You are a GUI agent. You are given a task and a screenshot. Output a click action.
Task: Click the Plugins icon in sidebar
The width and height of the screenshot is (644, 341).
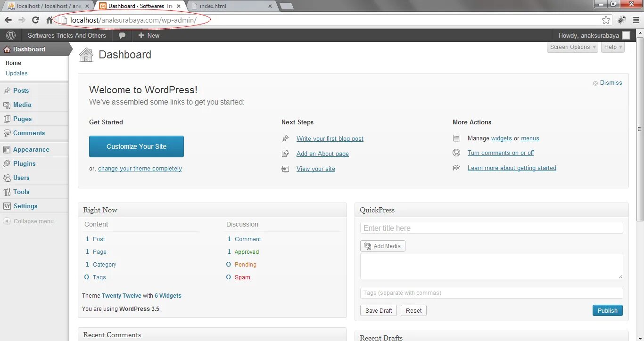click(x=7, y=163)
